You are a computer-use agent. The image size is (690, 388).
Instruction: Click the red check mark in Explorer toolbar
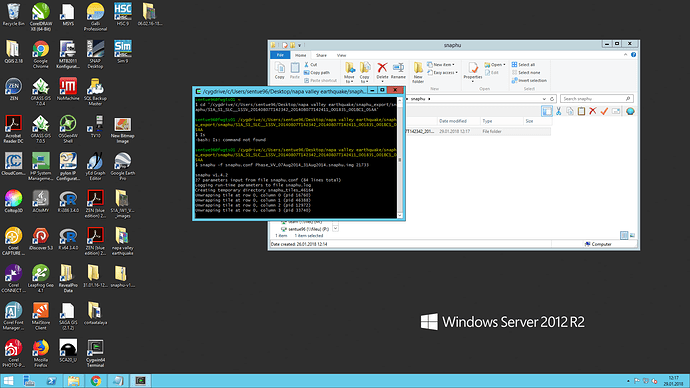coord(604,111)
